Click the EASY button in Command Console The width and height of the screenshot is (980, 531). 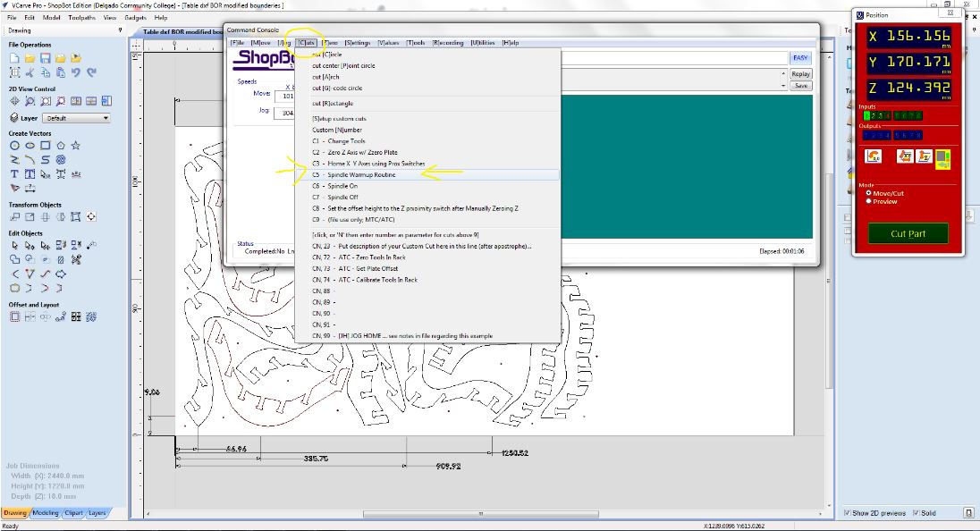(x=800, y=57)
